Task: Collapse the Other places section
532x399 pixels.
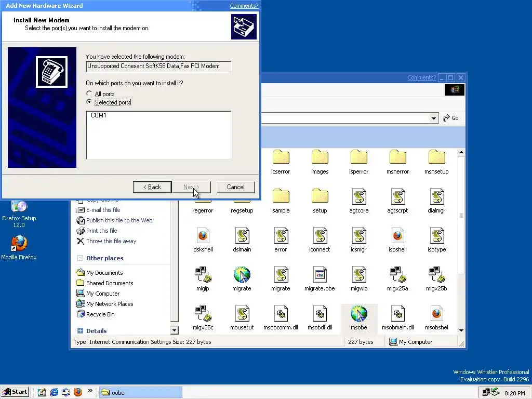Action: coord(80,258)
